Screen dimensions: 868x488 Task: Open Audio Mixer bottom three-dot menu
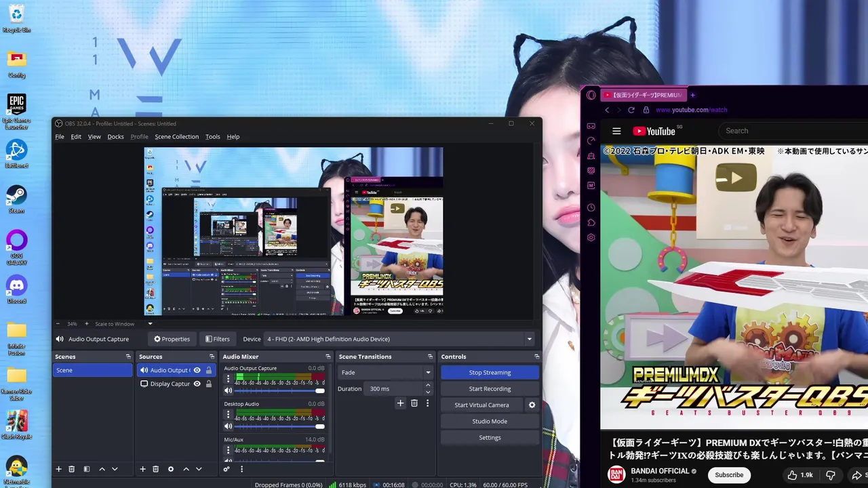pyautogui.click(x=241, y=469)
